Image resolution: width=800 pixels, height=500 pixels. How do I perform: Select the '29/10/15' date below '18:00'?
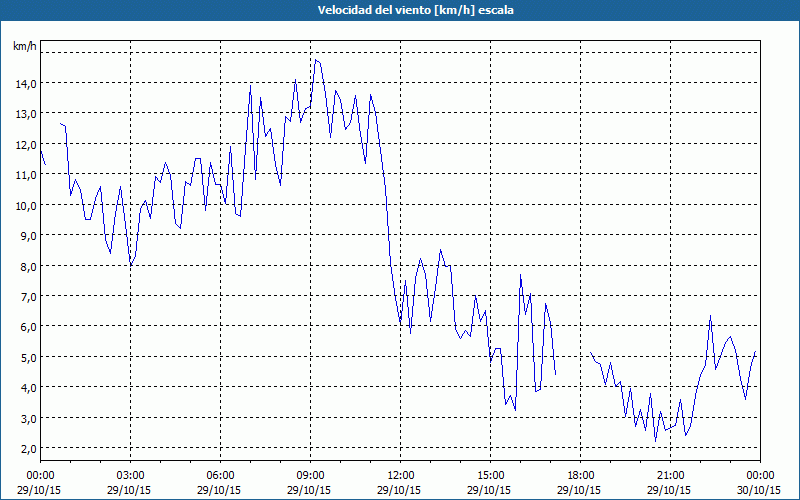tap(580, 490)
